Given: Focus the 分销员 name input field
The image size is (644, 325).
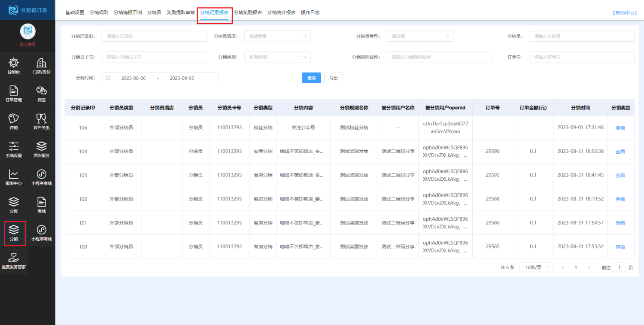Looking at the screenshot, I should tap(581, 36).
